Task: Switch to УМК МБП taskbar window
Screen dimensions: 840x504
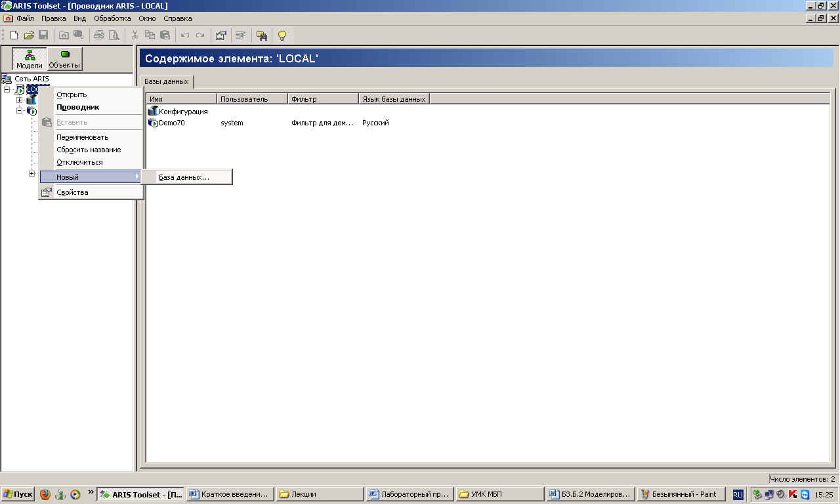Action: pos(500,494)
